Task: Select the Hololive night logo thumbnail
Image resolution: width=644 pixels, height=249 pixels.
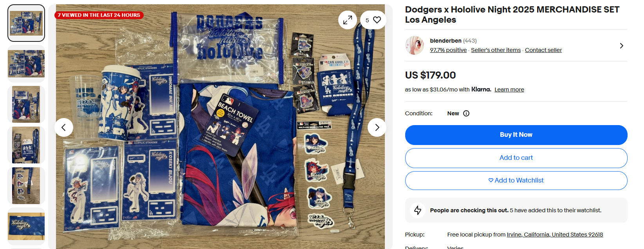Action: [x=26, y=226]
